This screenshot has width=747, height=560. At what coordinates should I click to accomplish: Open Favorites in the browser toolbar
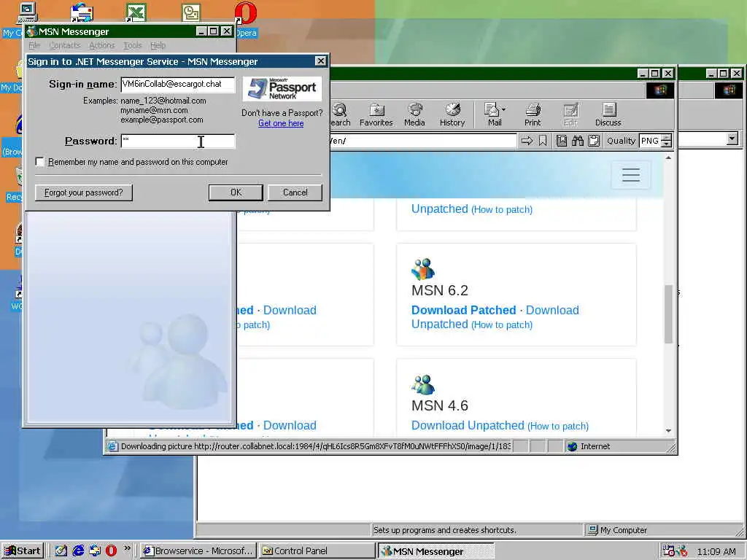point(376,114)
